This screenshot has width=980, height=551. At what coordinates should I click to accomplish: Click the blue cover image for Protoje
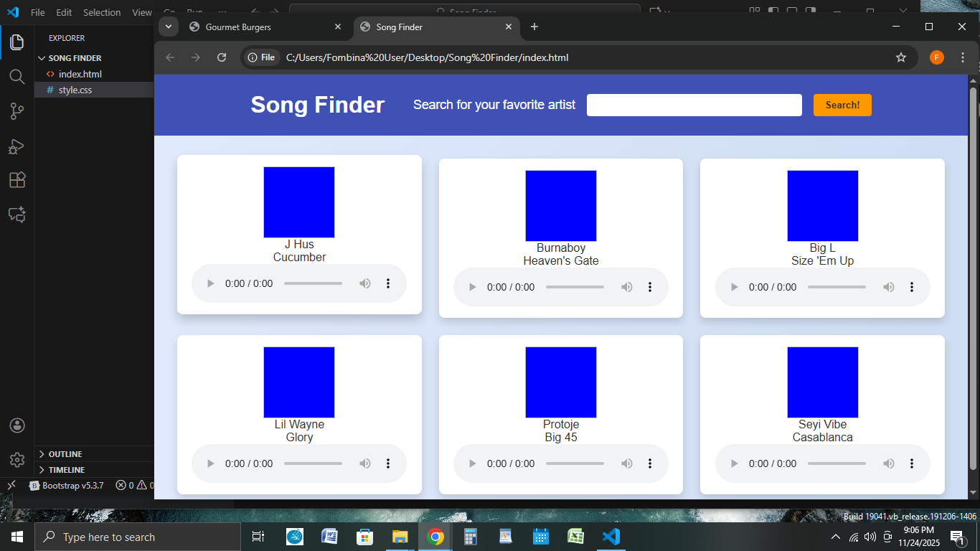(x=561, y=382)
